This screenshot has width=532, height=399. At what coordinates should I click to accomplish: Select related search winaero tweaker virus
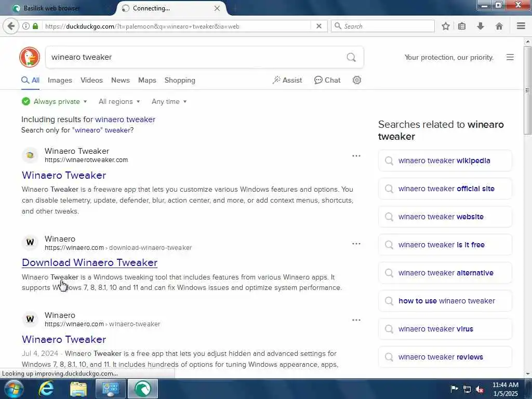(x=445, y=329)
